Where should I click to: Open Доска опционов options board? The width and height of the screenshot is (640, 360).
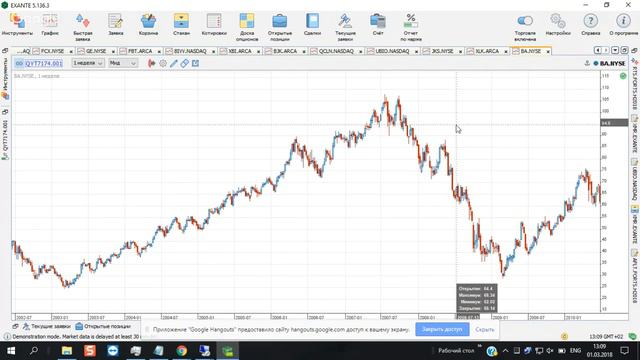pos(247,27)
